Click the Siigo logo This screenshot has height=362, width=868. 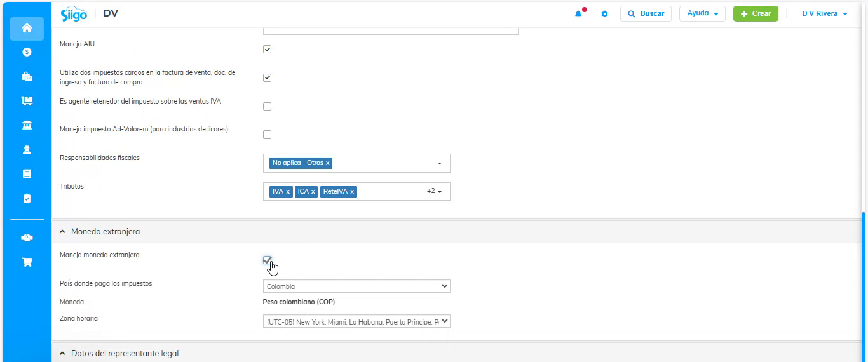(x=74, y=14)
